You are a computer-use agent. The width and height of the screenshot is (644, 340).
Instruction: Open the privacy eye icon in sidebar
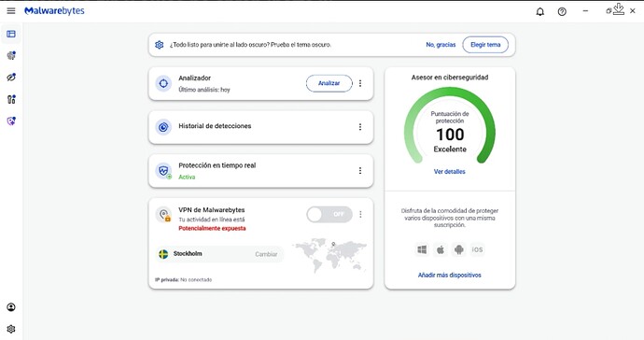click(x=11, y=78)
